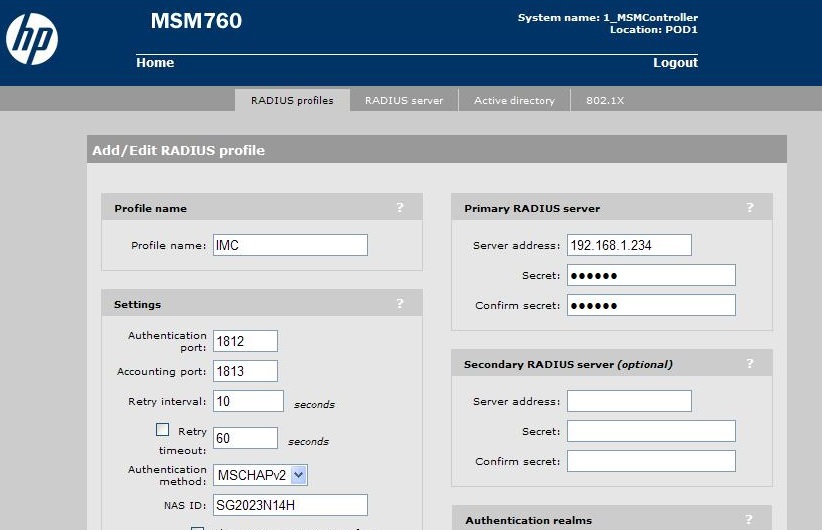Viewport: 822px width, 530px height.
Task: Click Add/Edit RADIUS profile heading
Action: click(179, 150)
